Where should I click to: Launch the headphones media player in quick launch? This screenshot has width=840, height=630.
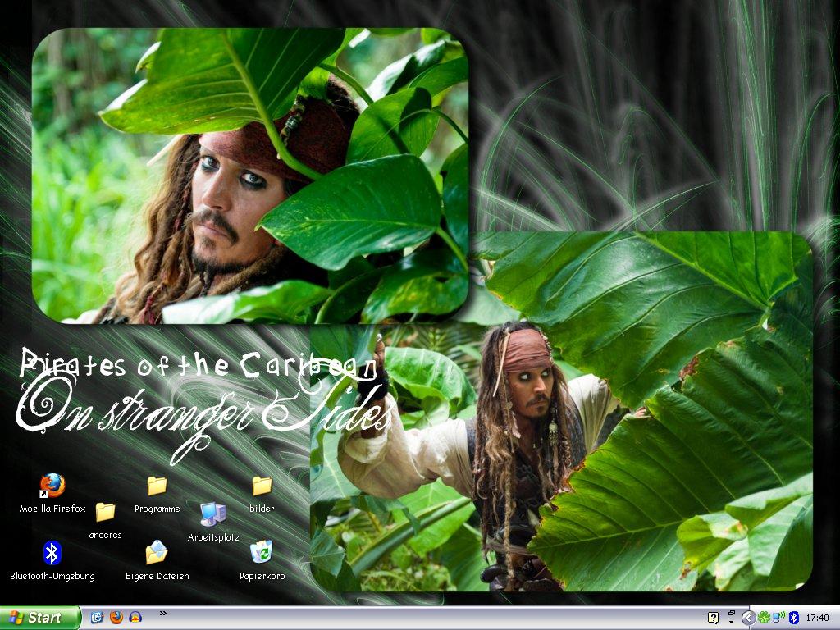coord(135,618)
